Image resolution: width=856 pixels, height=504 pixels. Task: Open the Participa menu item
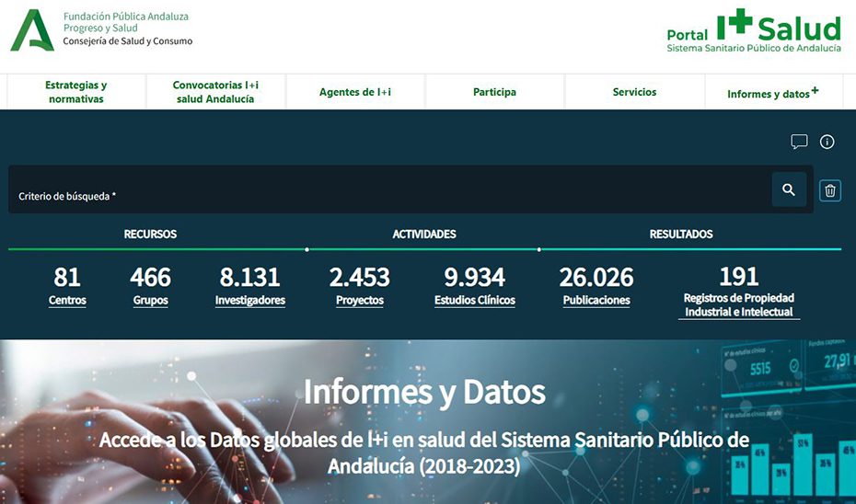coord(494,92)
